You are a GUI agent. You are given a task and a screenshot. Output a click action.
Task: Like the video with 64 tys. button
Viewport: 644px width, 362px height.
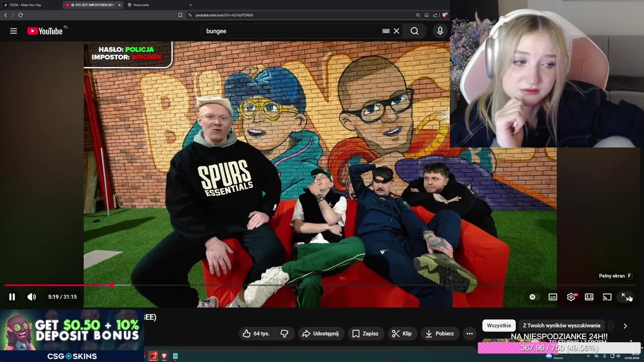pos(257,333)
